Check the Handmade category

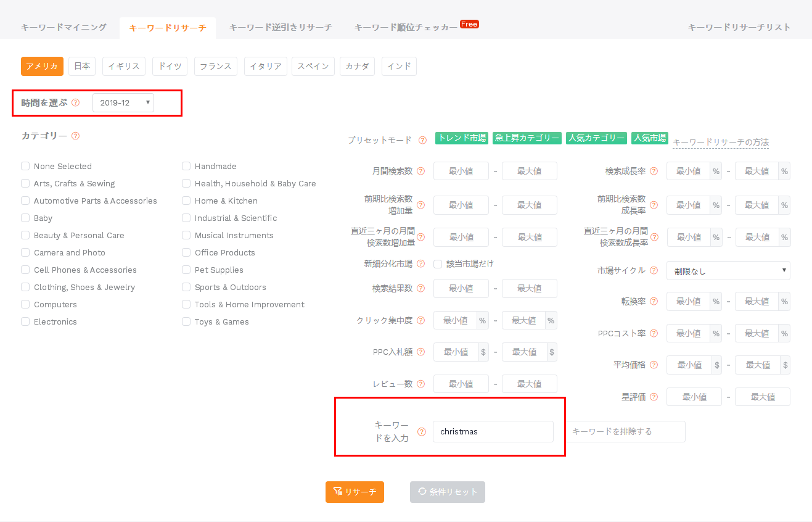coord(186,166)
